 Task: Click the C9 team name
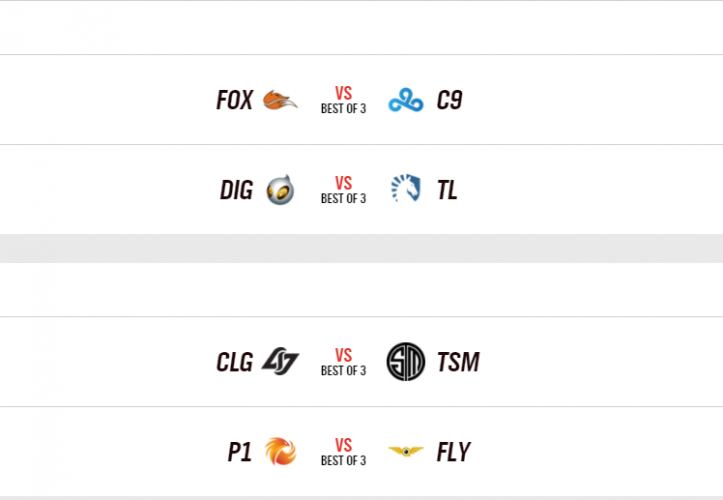[x=449, y=100]
